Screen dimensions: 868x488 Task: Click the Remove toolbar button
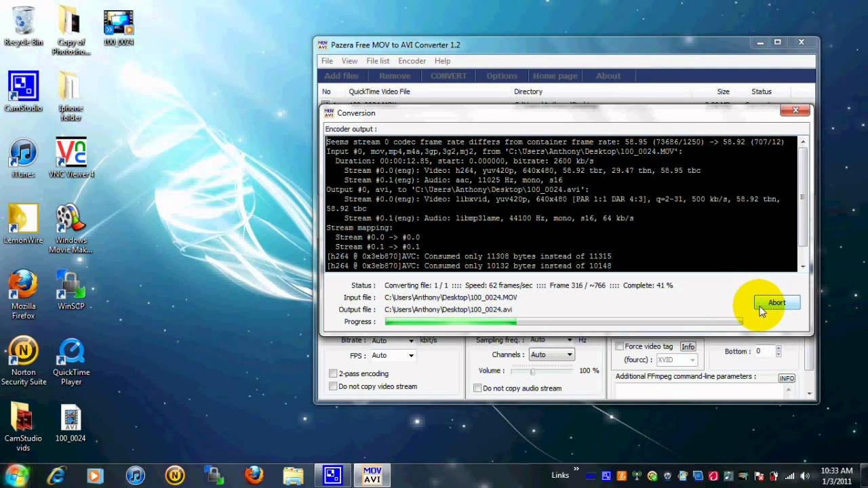[x=395, y=76]
